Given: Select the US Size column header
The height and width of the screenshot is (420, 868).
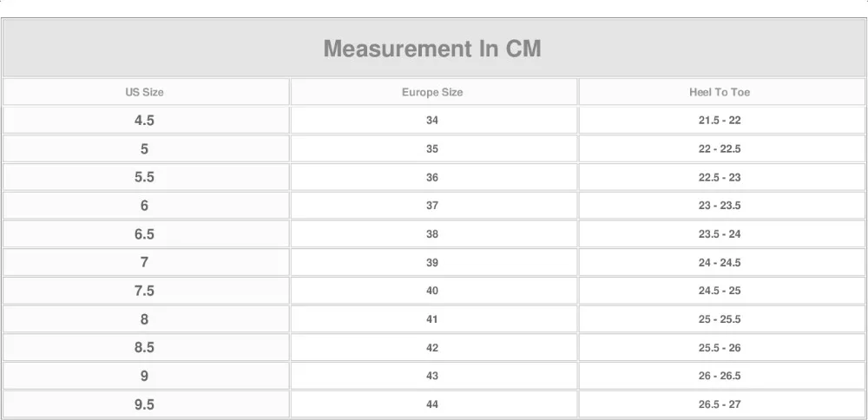Looking at the screenshot, I should 144,92.
